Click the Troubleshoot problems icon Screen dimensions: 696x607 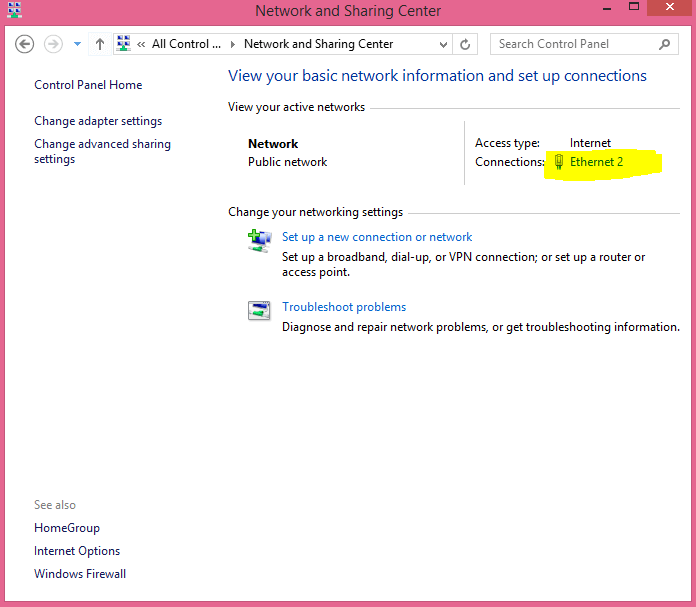coord(259,310)
